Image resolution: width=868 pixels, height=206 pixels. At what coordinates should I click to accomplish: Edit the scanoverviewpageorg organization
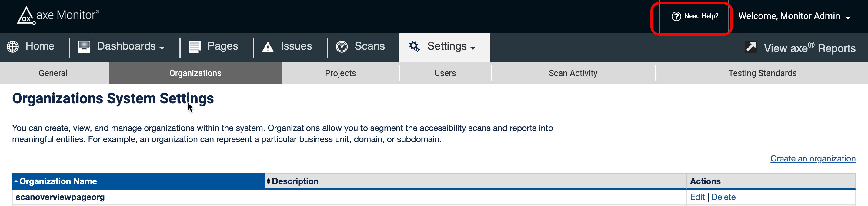pyautogui.click(x=697, y=197)
